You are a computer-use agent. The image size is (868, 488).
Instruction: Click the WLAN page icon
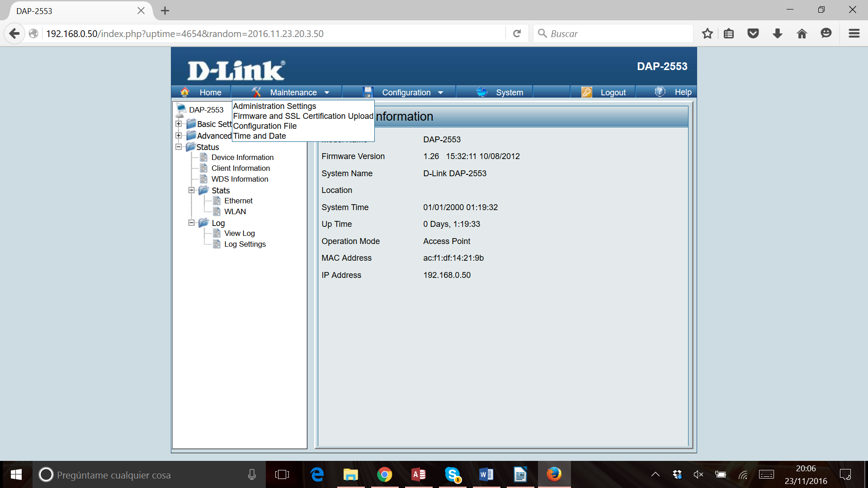(217, 211)
